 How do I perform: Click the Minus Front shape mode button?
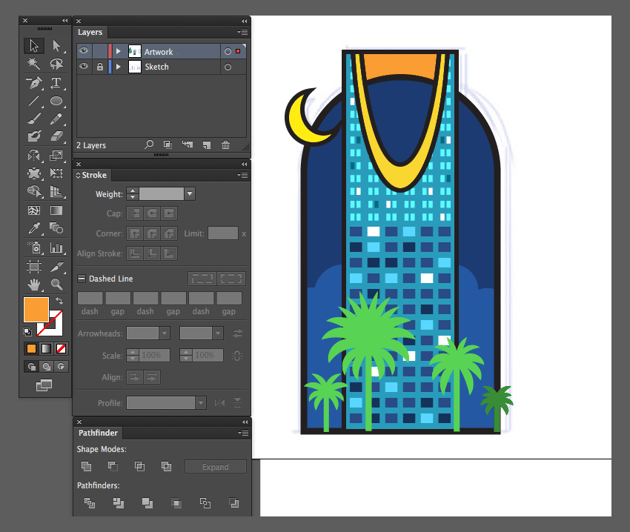[113, 466]
